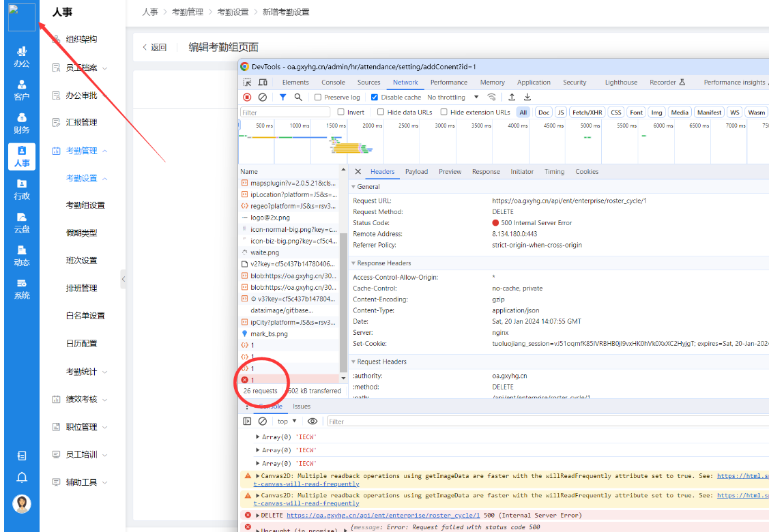The height and width of the screenshot is (532, 769).
Task: Open the No throttling dropdown
Action: 452,97
